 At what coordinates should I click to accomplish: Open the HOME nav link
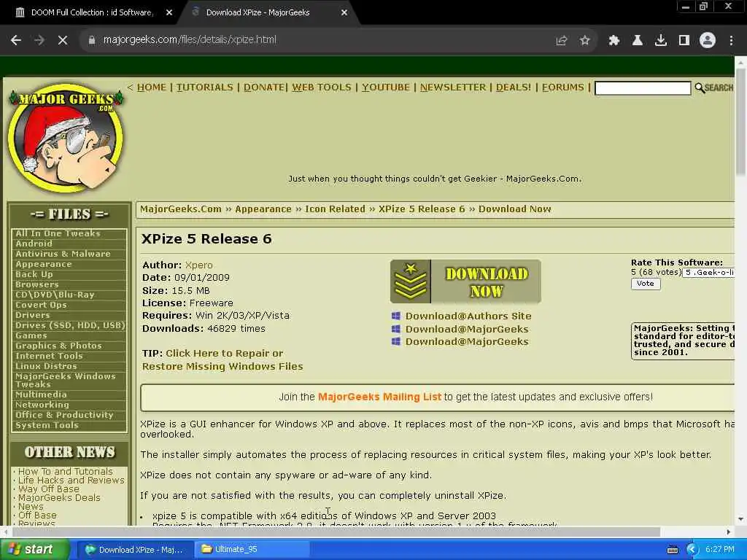click(x=152, y=87)
